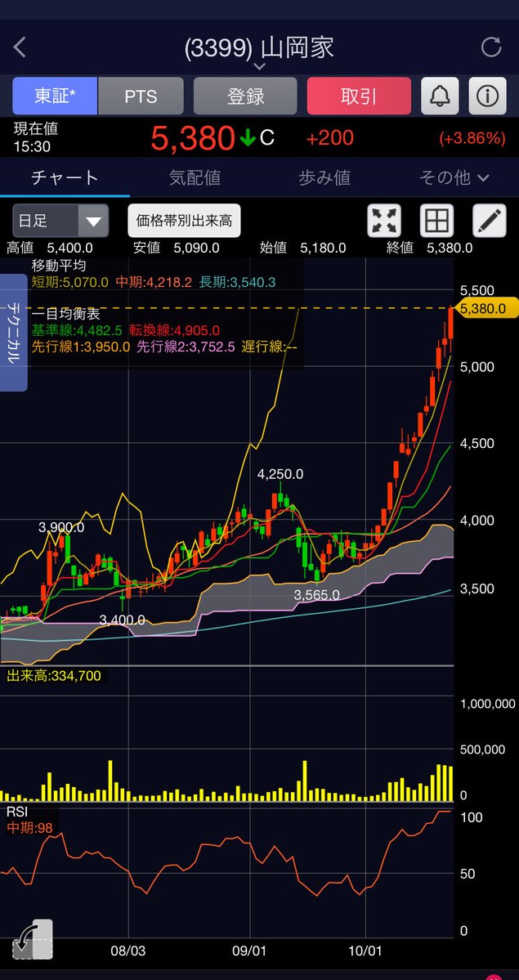Open the stock information icon

[487, 96]
